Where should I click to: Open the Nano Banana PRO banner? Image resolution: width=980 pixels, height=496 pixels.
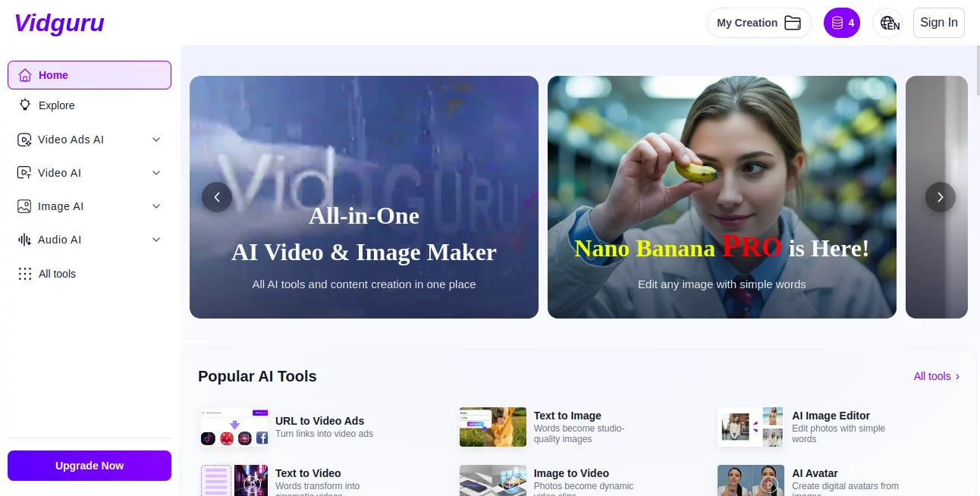(x=721, y=197)
